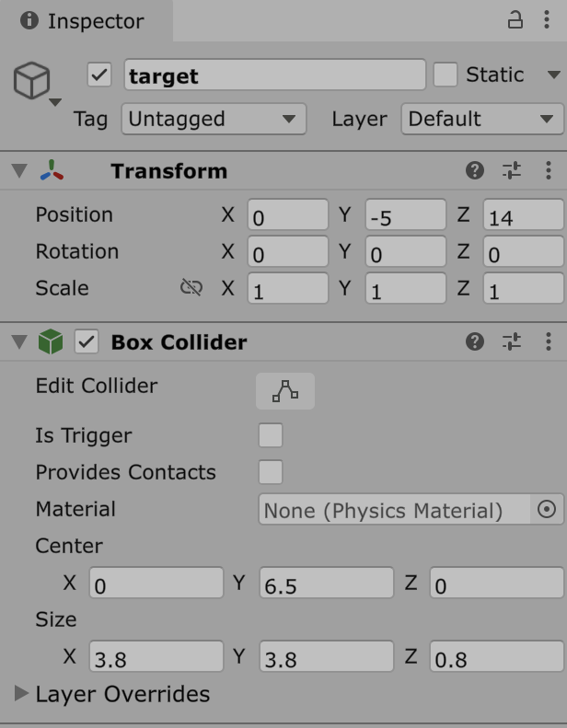This screenshot has height=728, width=567.
Task: Click the Transform axes component icon
Action: [52, 170]
